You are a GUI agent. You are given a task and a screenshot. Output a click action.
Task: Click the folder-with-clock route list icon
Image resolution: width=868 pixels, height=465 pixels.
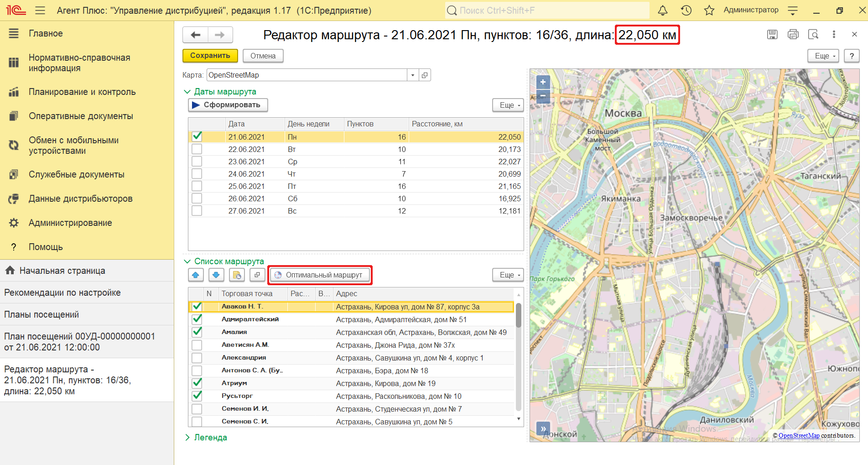click(x=237, y=275)
